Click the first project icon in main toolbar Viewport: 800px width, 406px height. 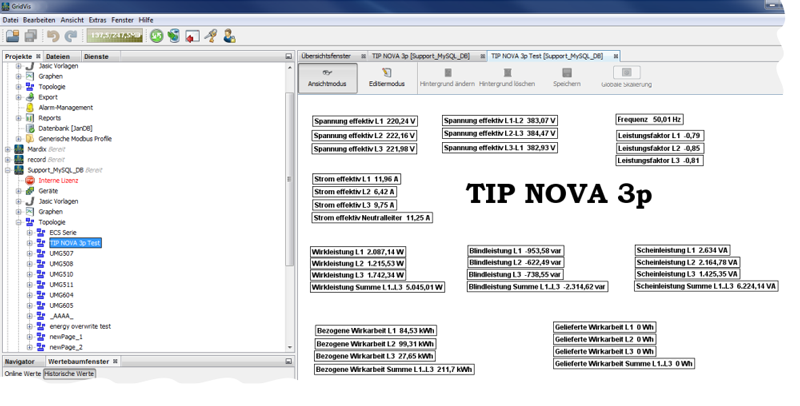click(x=13, y=36)
